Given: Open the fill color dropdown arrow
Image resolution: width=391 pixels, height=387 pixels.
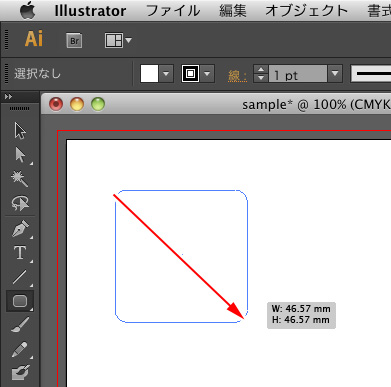Looking at the screenshot, I should [x=166, y=73].
